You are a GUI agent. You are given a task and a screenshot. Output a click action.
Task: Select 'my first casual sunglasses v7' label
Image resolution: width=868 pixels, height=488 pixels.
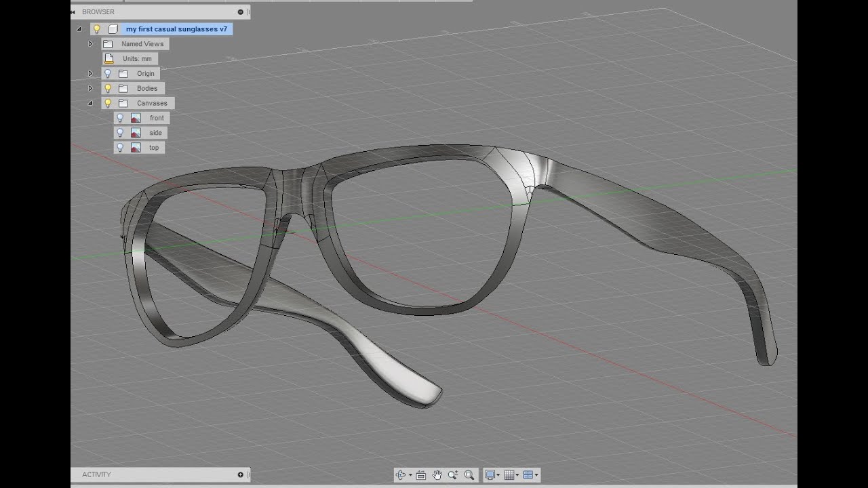(x=176, y=29)
